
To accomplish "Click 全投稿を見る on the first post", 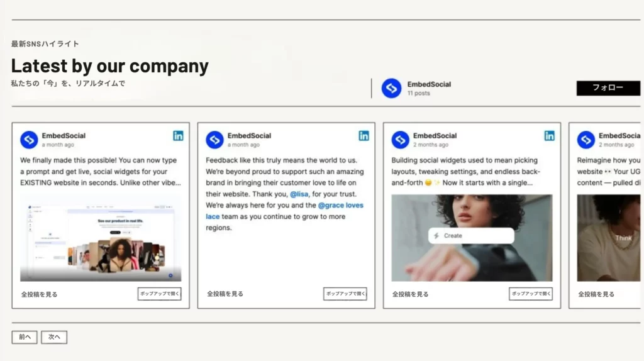I will coord(39,294).
